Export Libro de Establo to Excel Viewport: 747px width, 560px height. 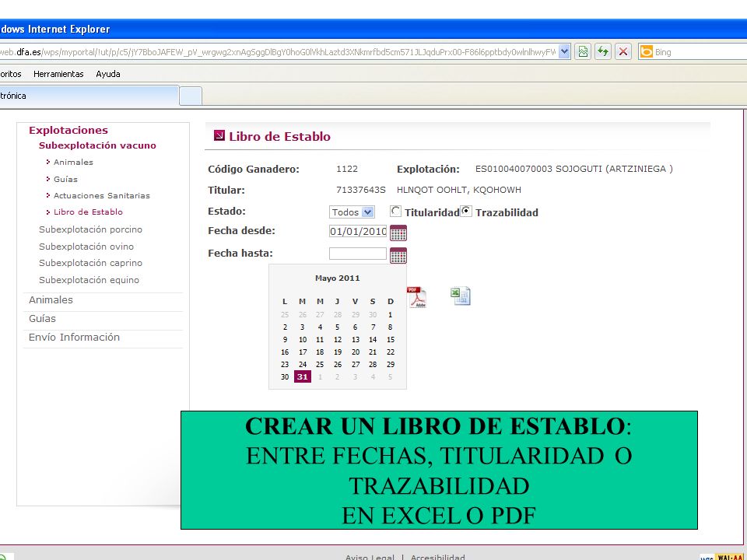pyautogui.click(x=461, y=296)
